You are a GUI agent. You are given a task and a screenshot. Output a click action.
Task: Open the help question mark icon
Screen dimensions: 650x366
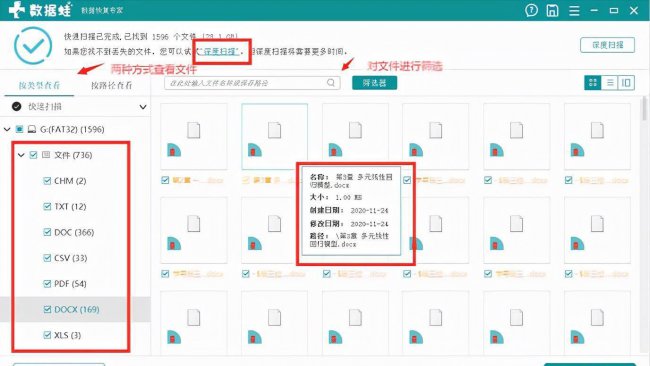coord(531,10)
